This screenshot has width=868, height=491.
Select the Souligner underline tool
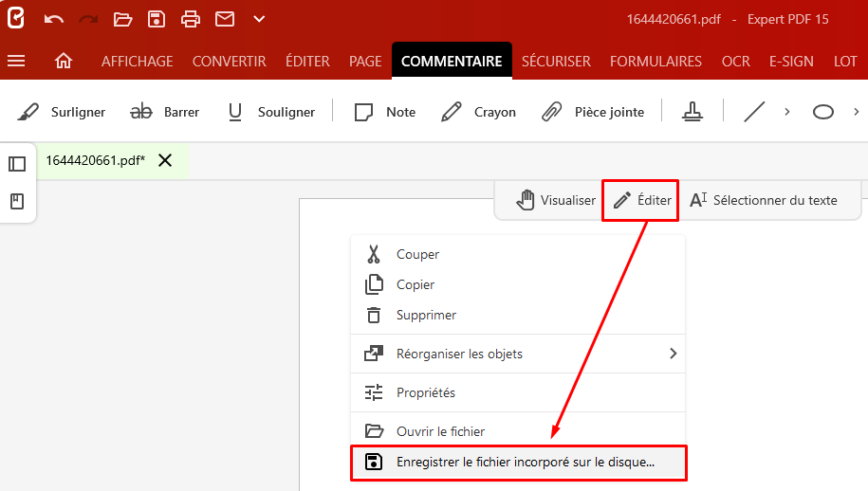(271, 112)
